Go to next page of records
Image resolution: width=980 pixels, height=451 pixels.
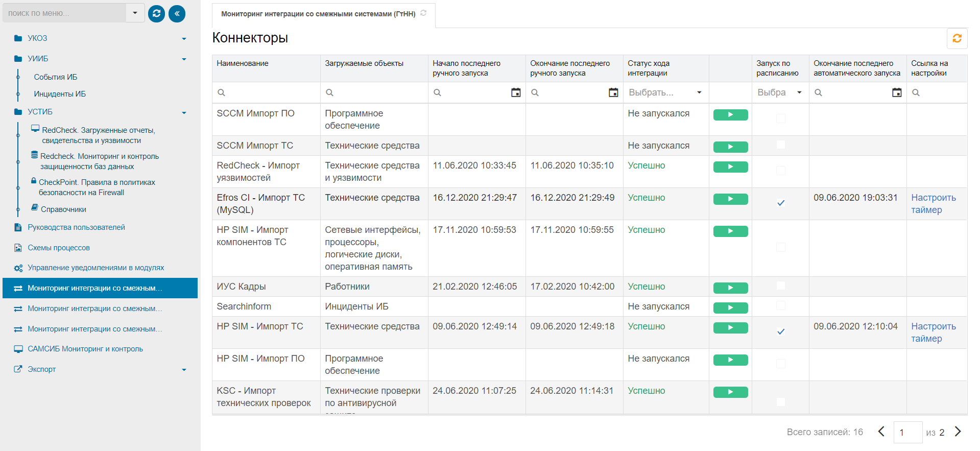[958, 432]
